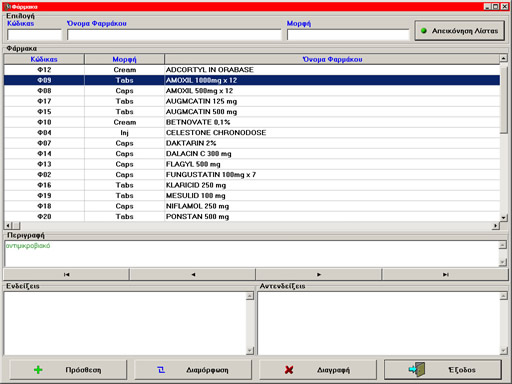This screenshot has height=384, width=512.
Task: Click the Inj form cell
Action: coord(124,133)
